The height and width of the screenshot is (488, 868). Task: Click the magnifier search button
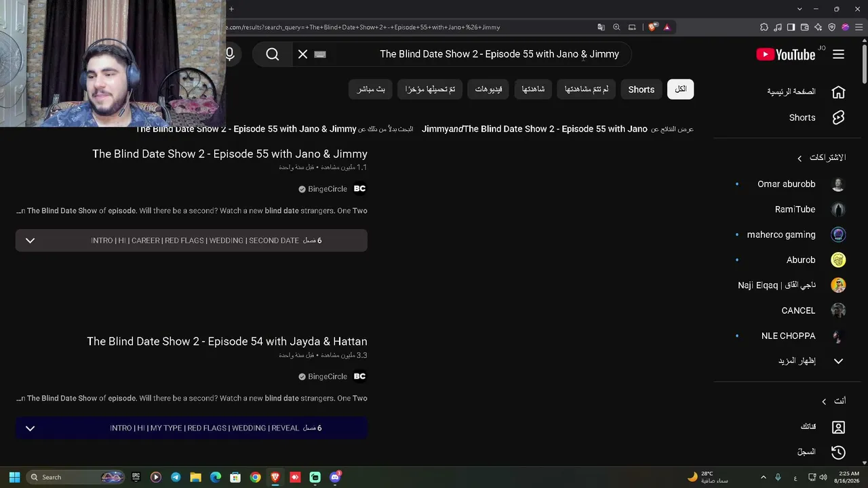pos(273,54)
